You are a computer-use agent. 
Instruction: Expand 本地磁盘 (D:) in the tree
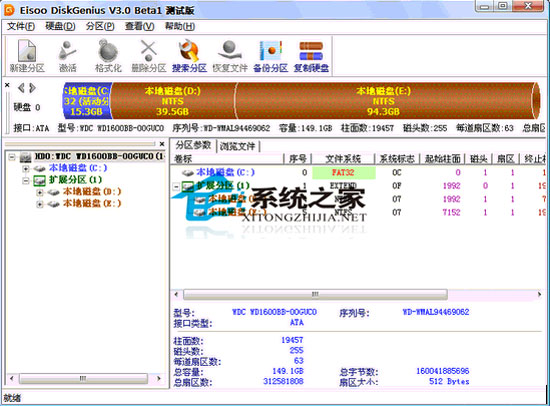(40, 192)
